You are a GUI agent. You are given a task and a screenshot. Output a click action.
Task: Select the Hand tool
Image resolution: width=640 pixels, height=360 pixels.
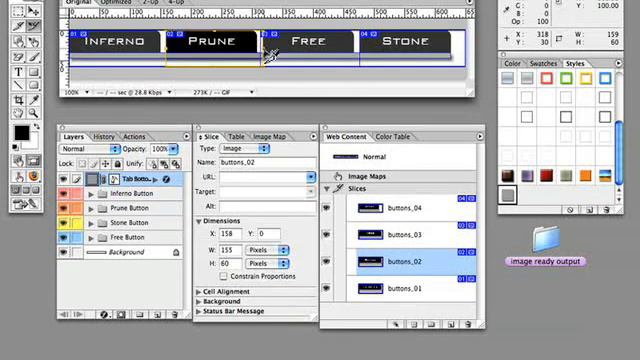[18, 113]
